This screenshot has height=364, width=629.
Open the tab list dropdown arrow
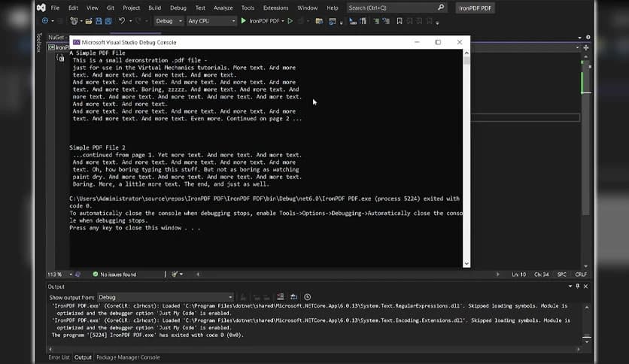(579, 38)
